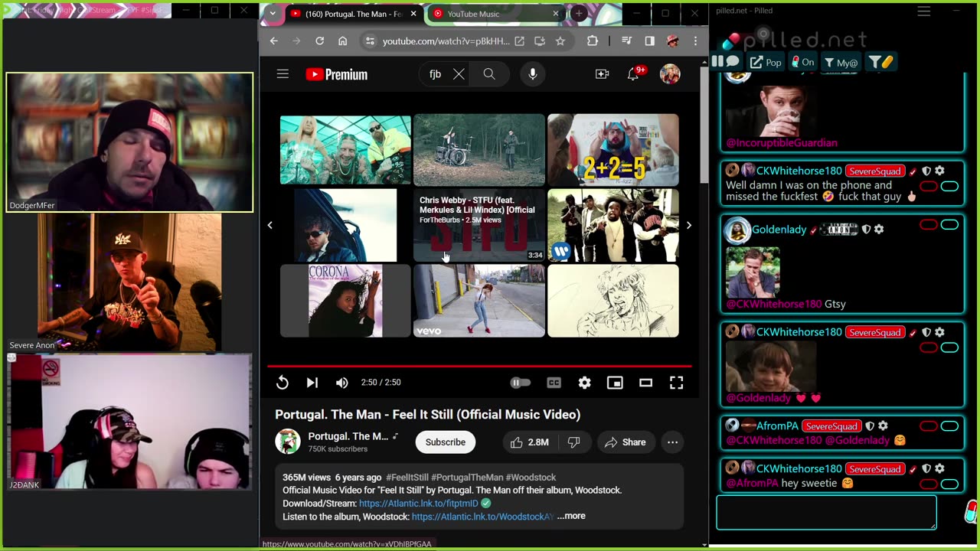The image size is (980, 551).
Task: Open link-in-app icon in address bar
Action: coord(519,41)
